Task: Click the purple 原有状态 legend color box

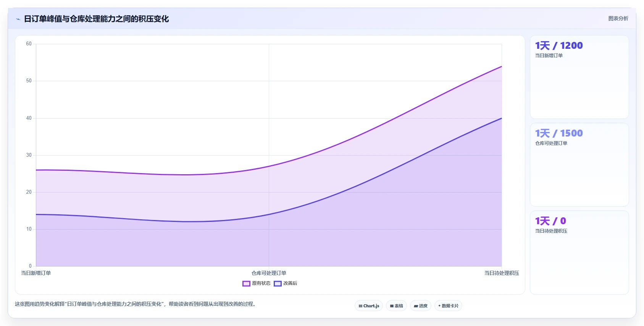Action: point(246,283)
